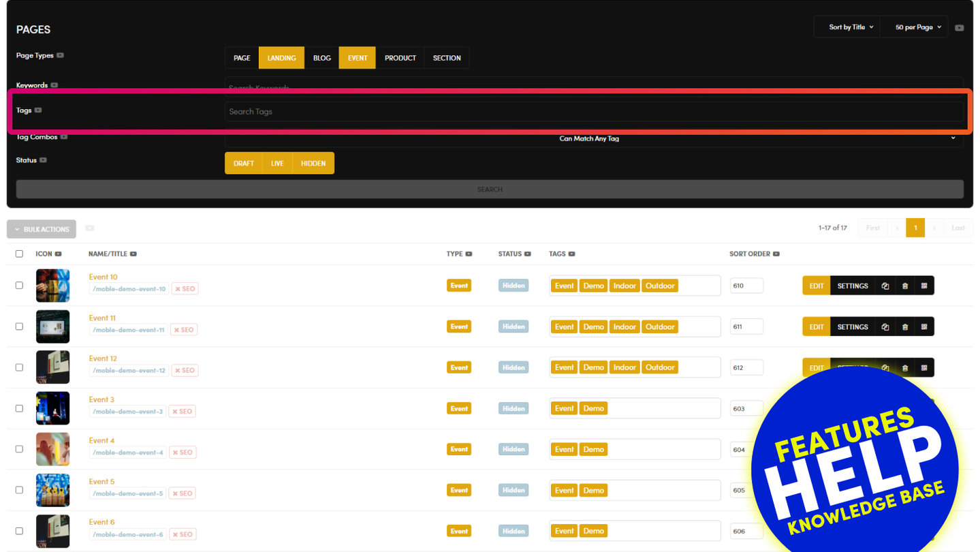Image resolution: width=980 pixels, height=552 pixels.
Task: Tick the checkbox for Event 10 row
Action: click(19, 286)
